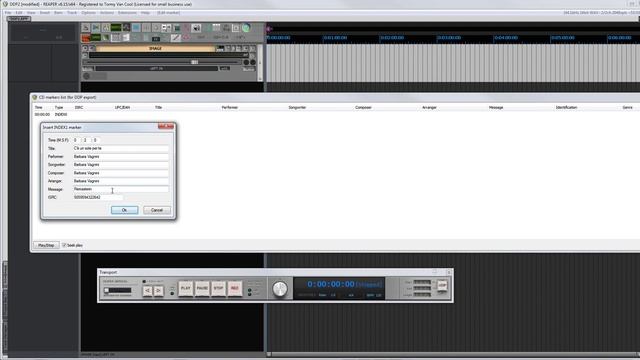This screenshot has height=360, width=640.
Task: Sort by the Composer column header
Action: click(x=363, y=107)
